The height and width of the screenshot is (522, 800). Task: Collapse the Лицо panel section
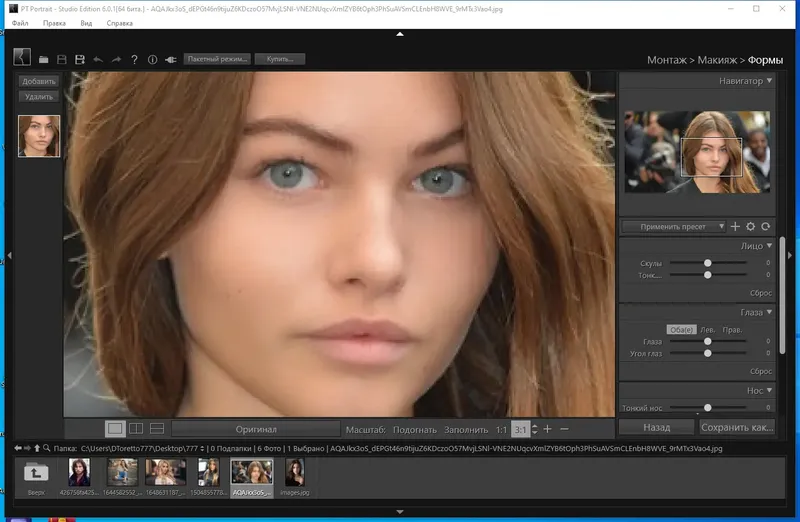pyautogui.click(x=768, y=246)
